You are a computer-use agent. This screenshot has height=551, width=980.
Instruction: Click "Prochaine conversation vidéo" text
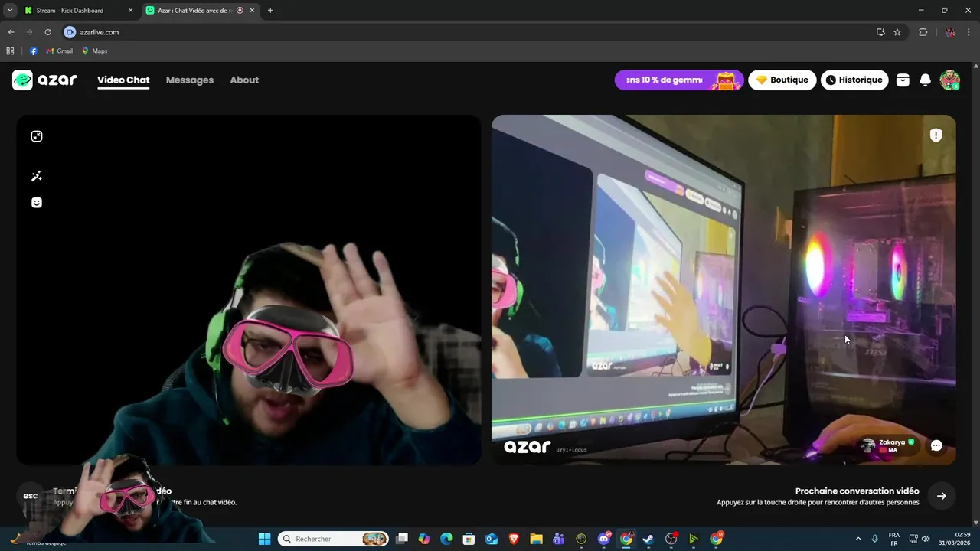(x=857, y=491)
